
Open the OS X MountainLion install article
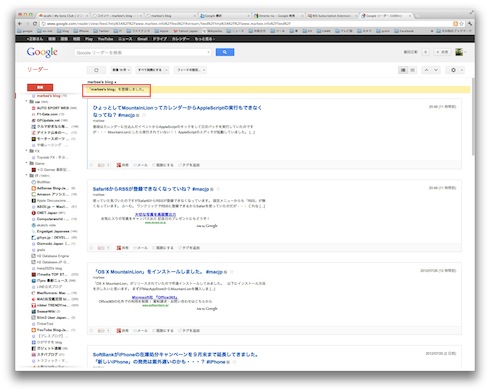pyautogui.click(x=157, y=272)
